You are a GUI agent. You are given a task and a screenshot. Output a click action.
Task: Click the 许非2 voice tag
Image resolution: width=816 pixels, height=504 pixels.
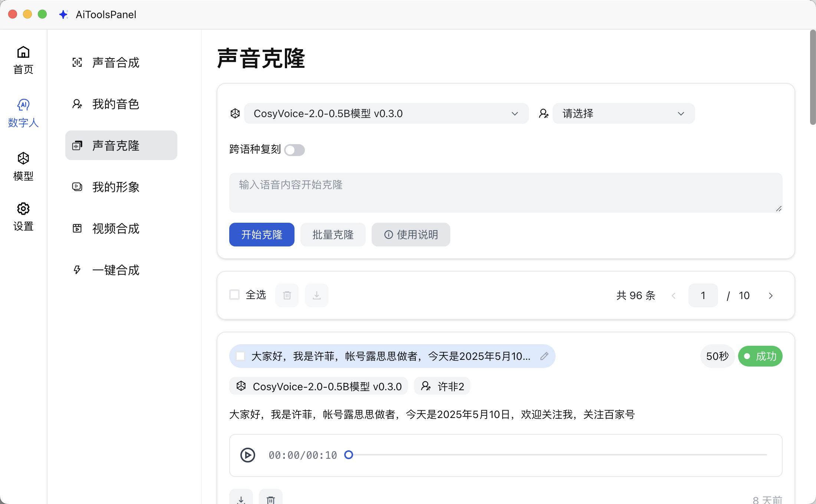(442, 386)
